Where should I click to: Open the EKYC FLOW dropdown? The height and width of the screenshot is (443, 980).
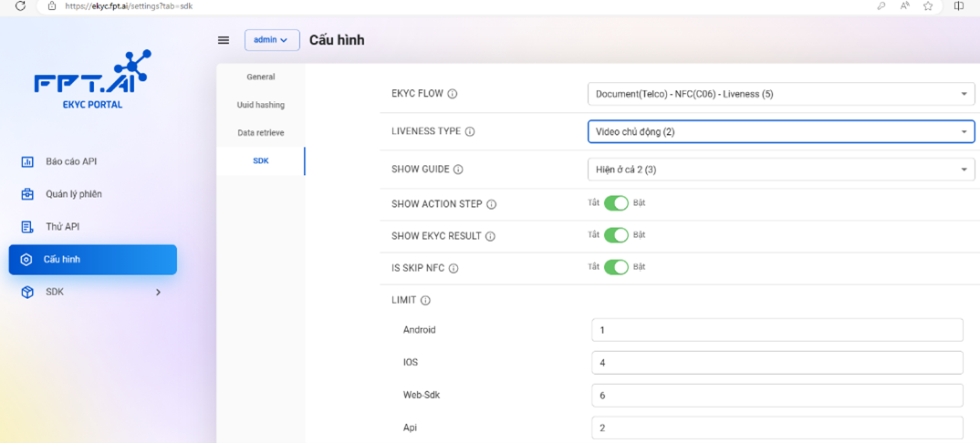(780, 94)
